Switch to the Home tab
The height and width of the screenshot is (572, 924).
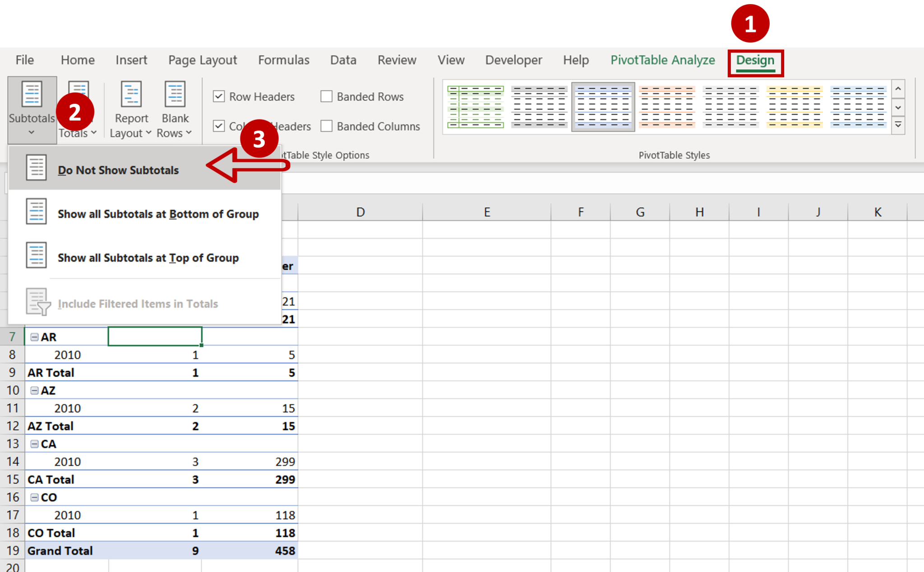tap(78, 60)
